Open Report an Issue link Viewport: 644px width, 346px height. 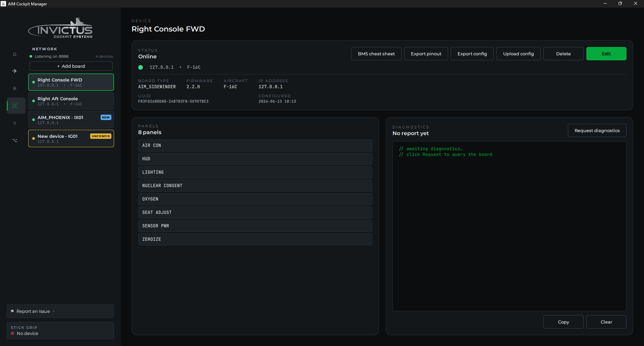pos(60,311)
